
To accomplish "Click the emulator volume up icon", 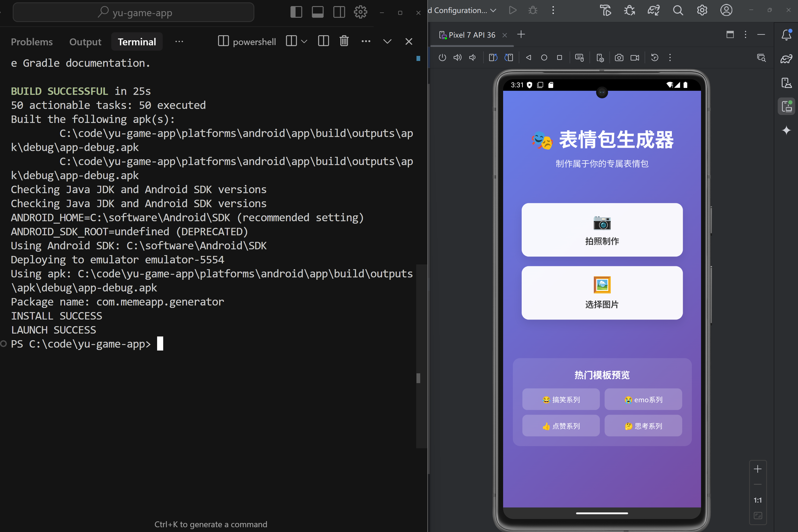I will point(457,58).
